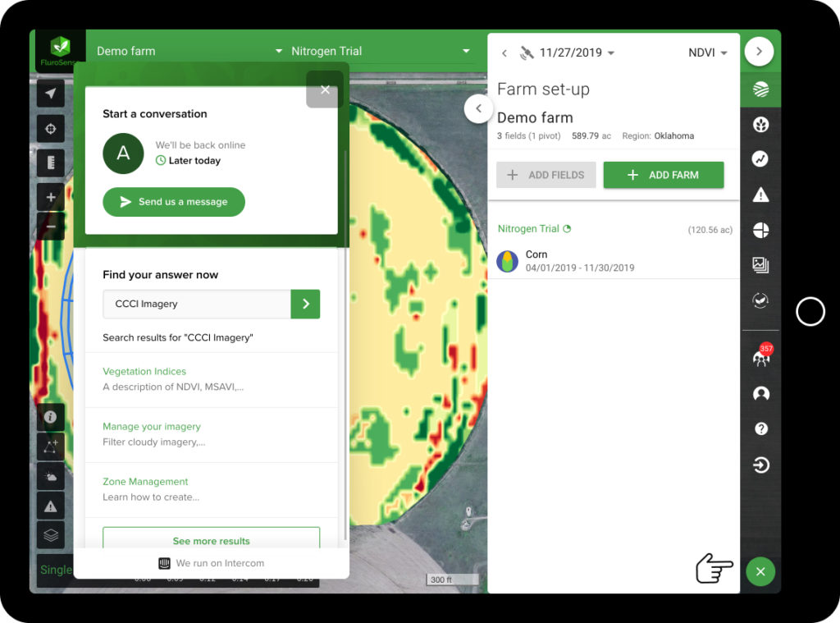The image size is (840, 623).
Task: Go to previous imagery date arrow
Action: click(x=504, y=53)
